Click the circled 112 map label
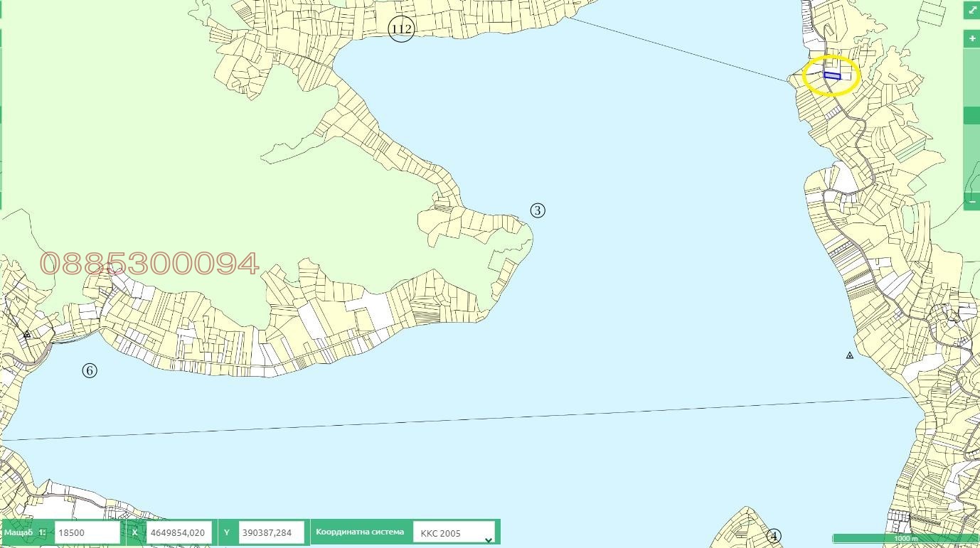 point(401,29)
